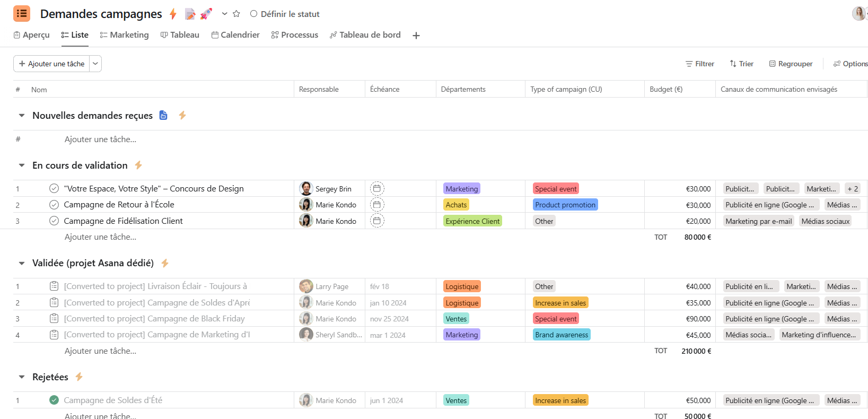Uncheck completed Campagne de Soldes d'Été task
This screenshot has width=868, height=419.
point(54,400)
